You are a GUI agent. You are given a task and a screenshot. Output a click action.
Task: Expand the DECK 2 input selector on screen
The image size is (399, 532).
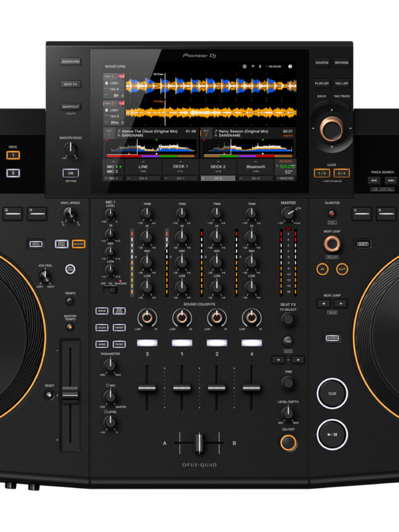218,168
